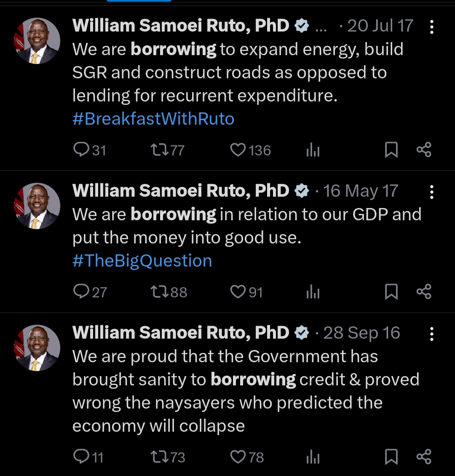This screenshot has width=455, height=476.
Task: Reply to the 16 May 17 tweet
Action: [80, 291]
